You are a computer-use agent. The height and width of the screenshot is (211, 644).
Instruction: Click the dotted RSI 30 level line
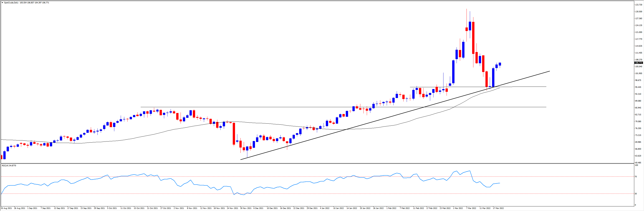(300, 194)
